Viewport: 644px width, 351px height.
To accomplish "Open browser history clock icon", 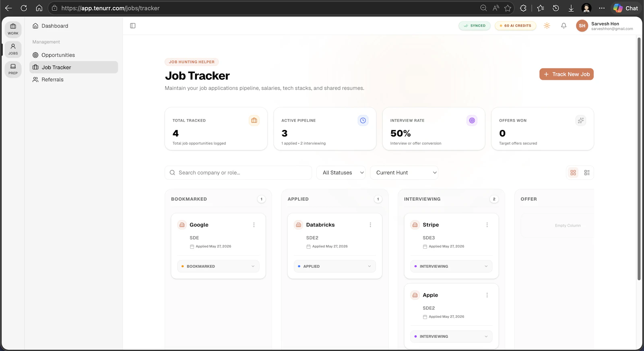I will click(x=556, y=8).
